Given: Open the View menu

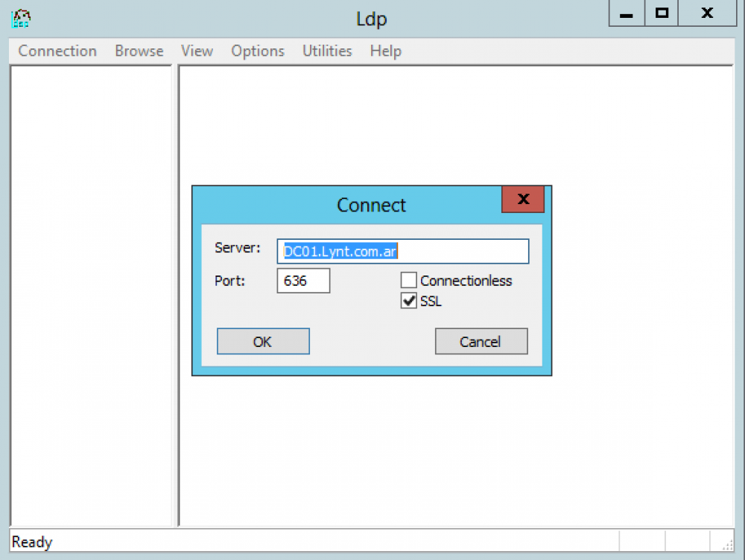Looking at the screenshot, I should 196,51.
